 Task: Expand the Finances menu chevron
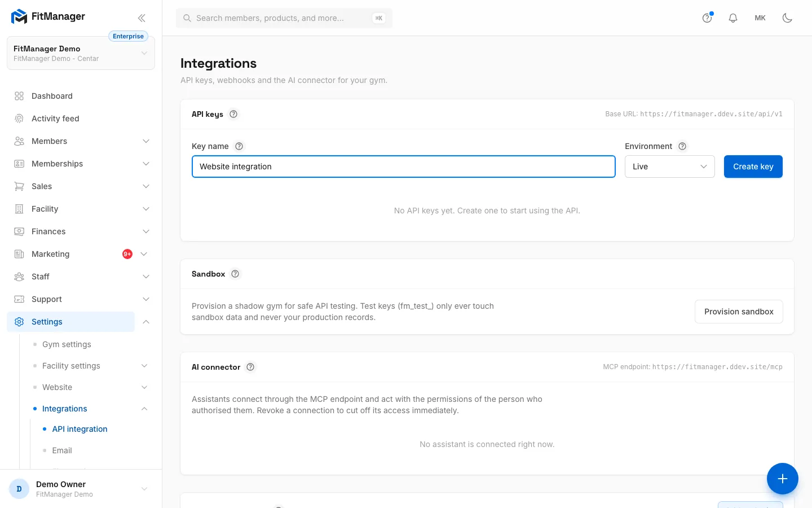click(x=146, y=231)
